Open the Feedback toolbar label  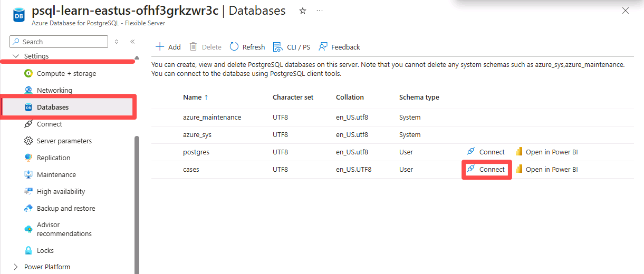(345, 47)
